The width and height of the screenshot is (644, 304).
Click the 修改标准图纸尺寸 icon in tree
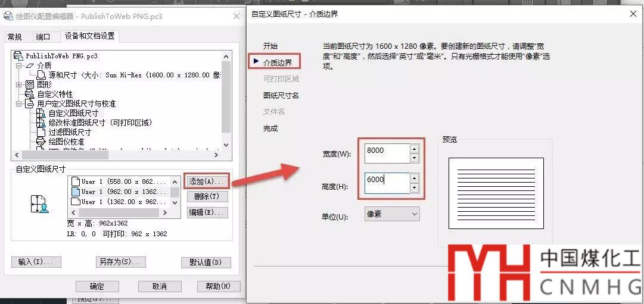41,123
